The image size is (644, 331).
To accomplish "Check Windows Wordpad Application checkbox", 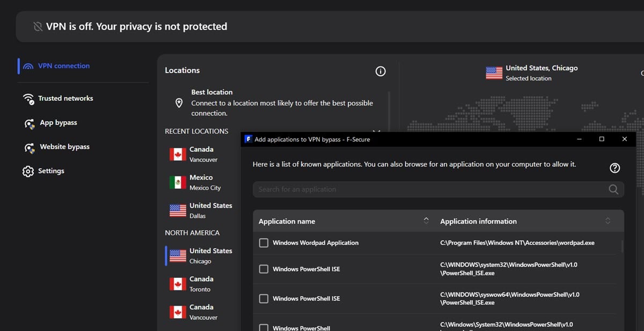I will tap(264, 243).
